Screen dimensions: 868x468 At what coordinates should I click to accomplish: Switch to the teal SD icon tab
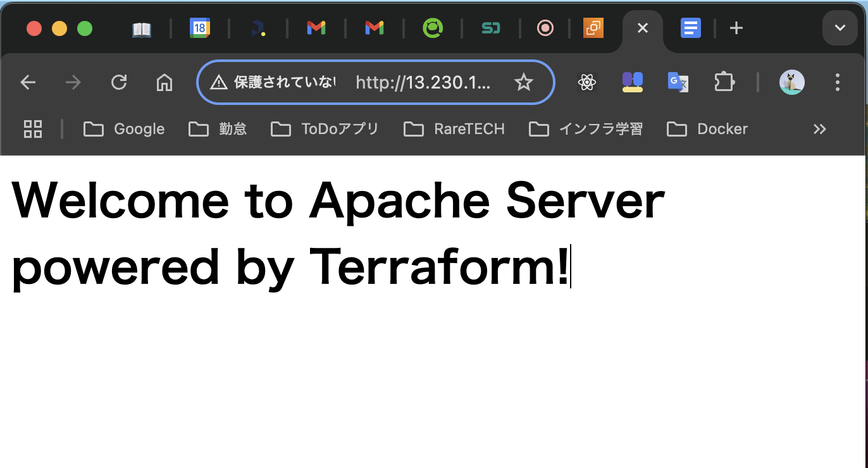tap(491, 28)
